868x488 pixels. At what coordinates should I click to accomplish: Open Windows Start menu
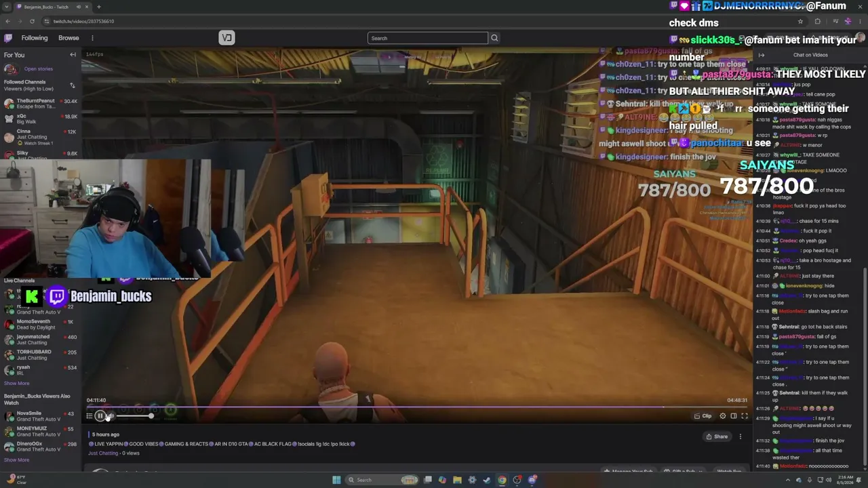(336, 480)
